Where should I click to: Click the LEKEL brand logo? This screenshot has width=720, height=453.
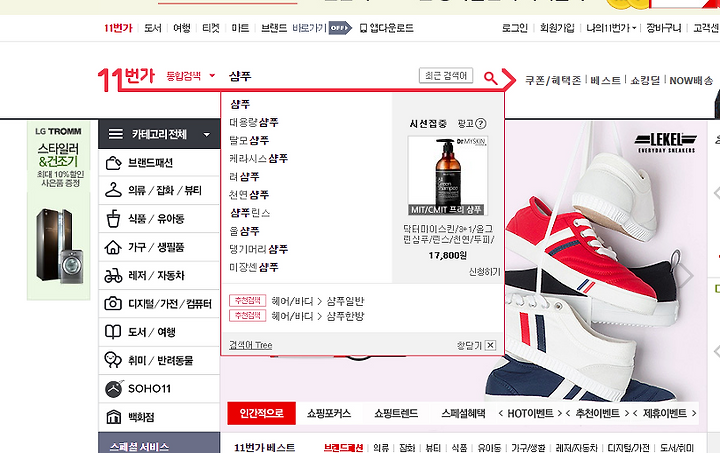pyautogui.click(x=666, y=143)
